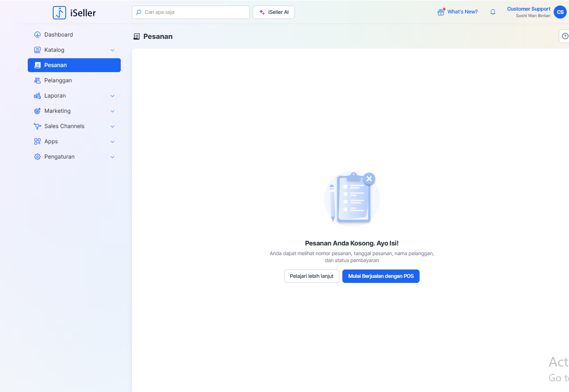Click the search magnifier icon
Screen dimensions: 569x392
139,12
